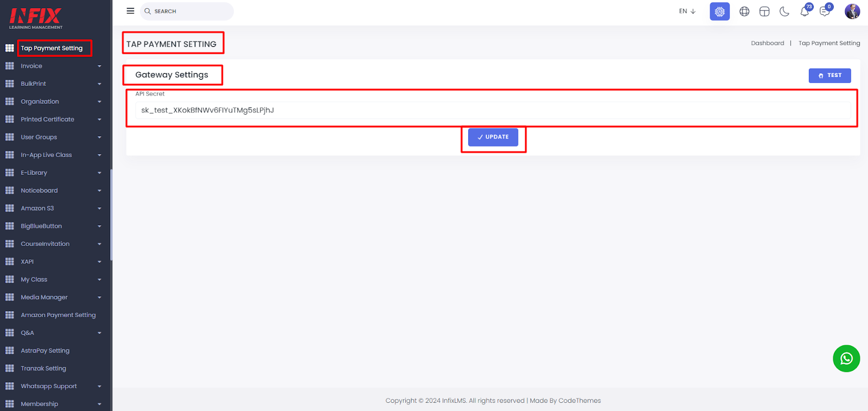Open the CourseInvitation menu item
Image resolution: width=868 pixels, height=411 pixels.
point(45,244)
